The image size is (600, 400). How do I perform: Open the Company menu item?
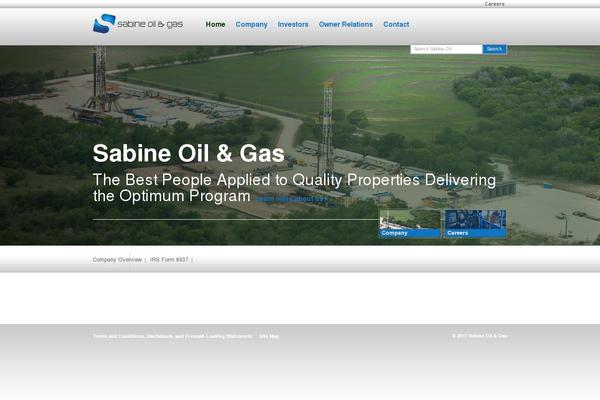point(251,24)
